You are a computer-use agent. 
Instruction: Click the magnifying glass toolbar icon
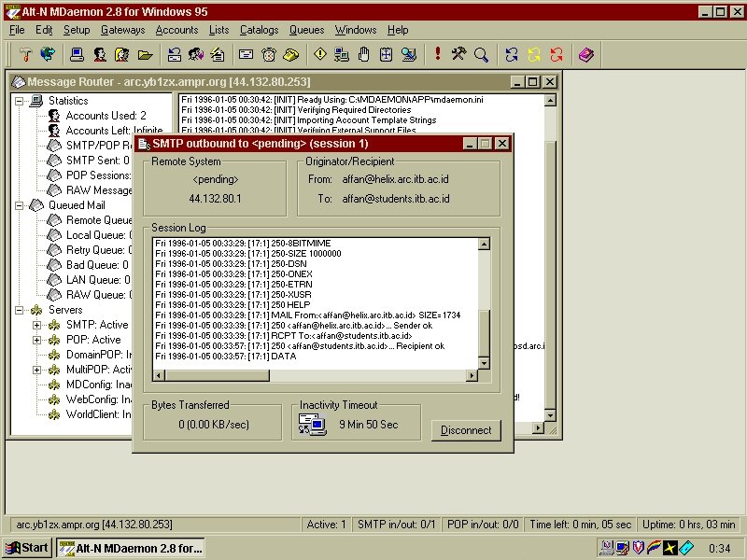(x=482, y=54)
